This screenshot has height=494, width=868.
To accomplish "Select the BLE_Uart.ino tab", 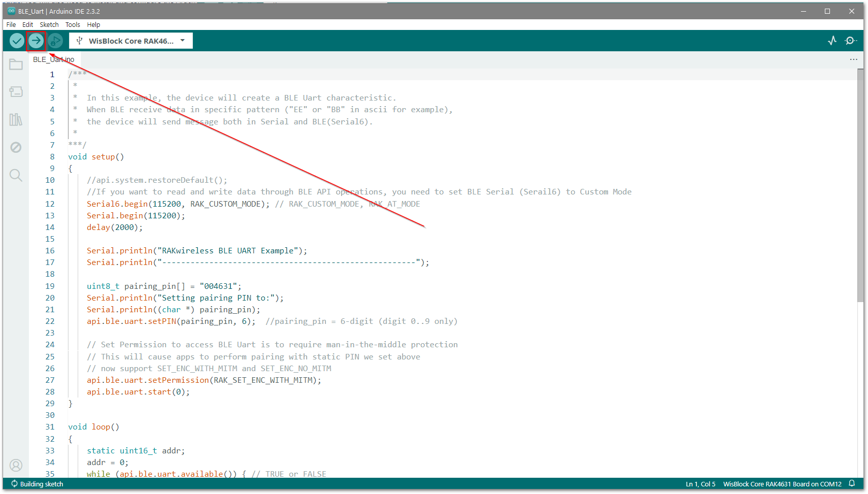I will tap(54, 59).
